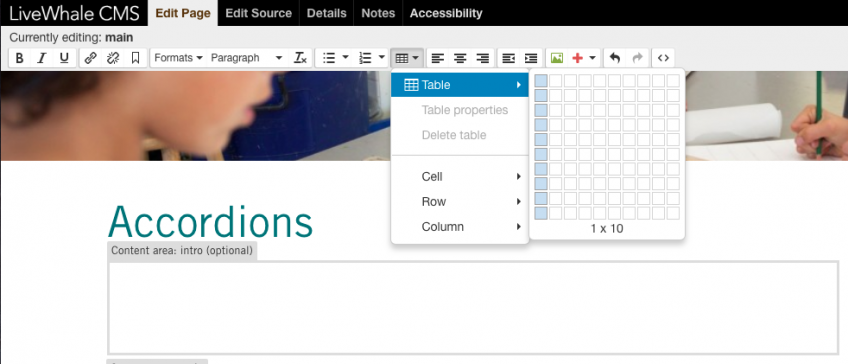The image size is (848, 364).
Task: Expand the Row submenu
Action: pyautogui.click(x=460, y=202)
